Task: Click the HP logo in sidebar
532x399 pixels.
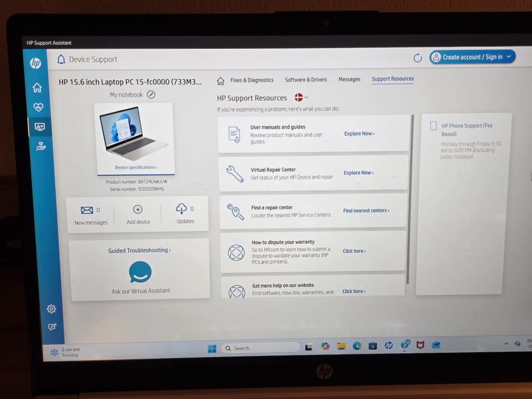Action: click(35, 63)
